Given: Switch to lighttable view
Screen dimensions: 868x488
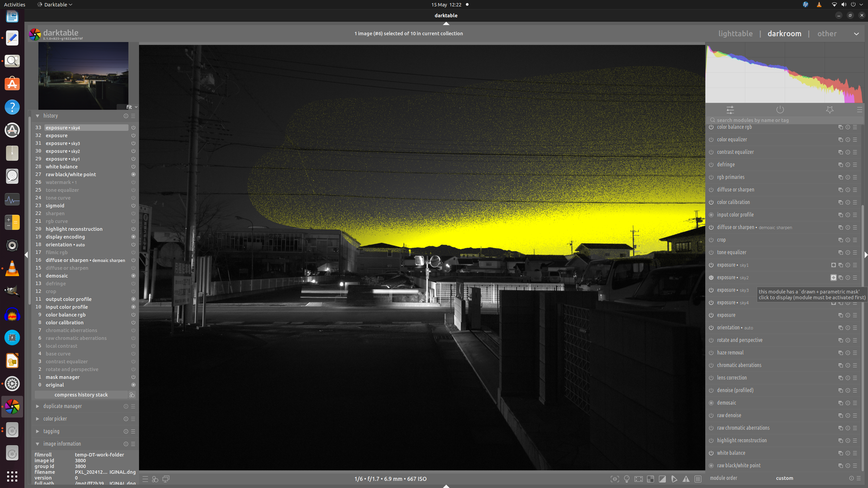Looking at the screenshot, I should pyautogui.click(x=735, y=34).
